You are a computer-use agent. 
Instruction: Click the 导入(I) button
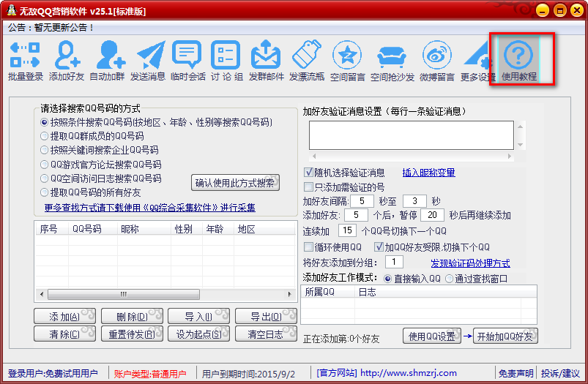[x=198, y=317]
